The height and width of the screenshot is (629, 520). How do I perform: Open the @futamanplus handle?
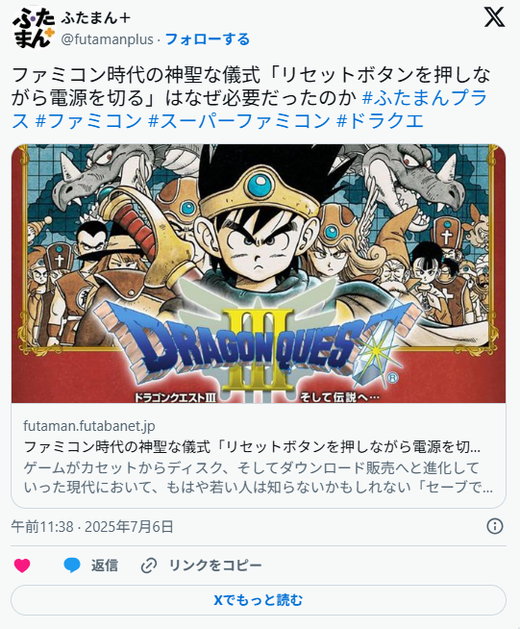pyautogui.click(x=107, y=39)
